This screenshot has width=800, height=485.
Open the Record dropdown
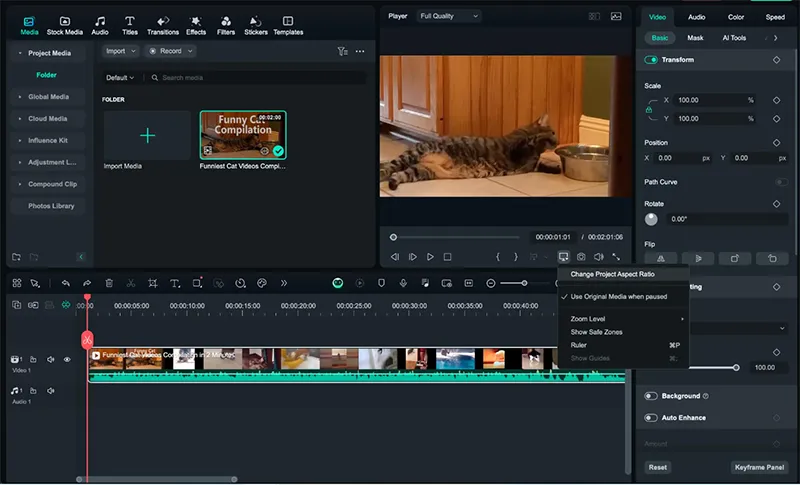pyautogui.click(x=170, y=51)
